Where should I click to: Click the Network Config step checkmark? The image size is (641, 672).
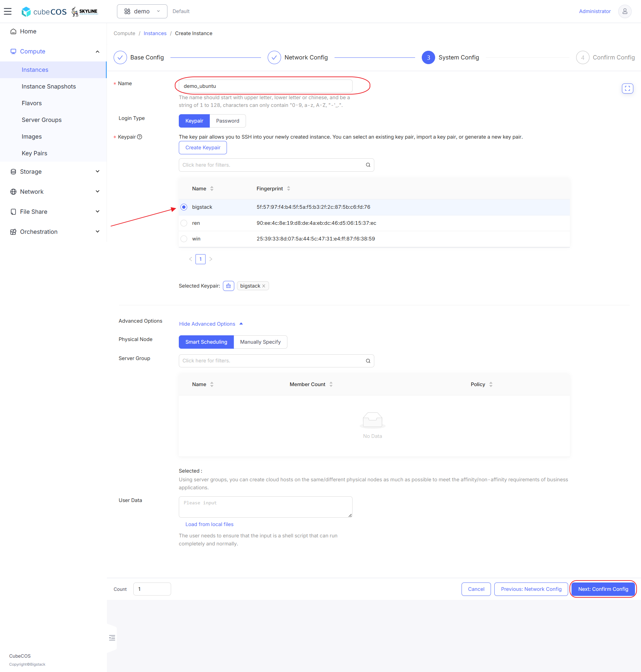[x=274, y=58]
